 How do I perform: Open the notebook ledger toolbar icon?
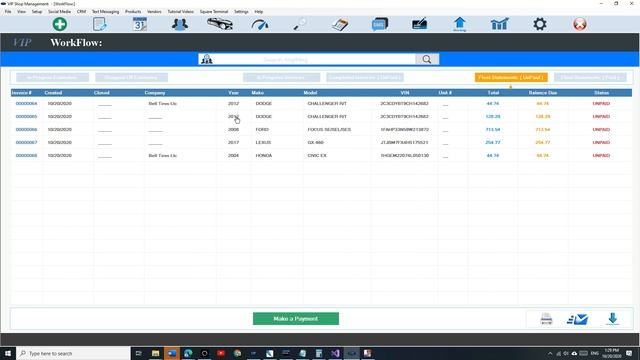coord(340,24)
